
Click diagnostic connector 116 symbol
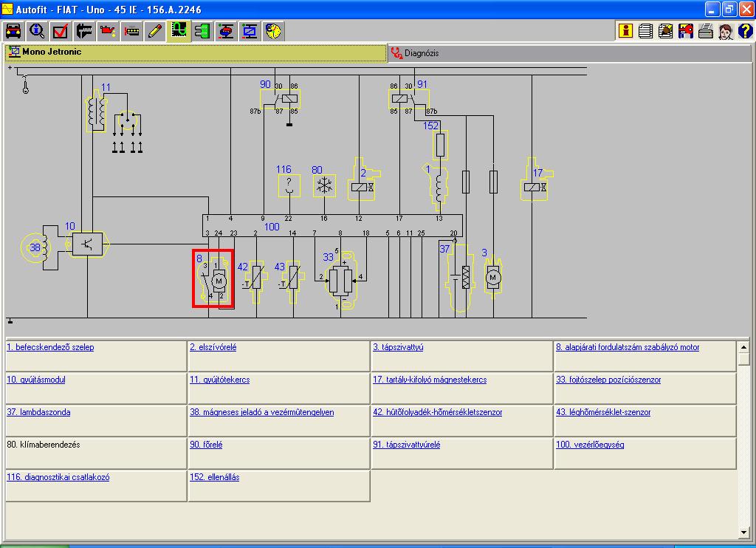pos(289,185)
